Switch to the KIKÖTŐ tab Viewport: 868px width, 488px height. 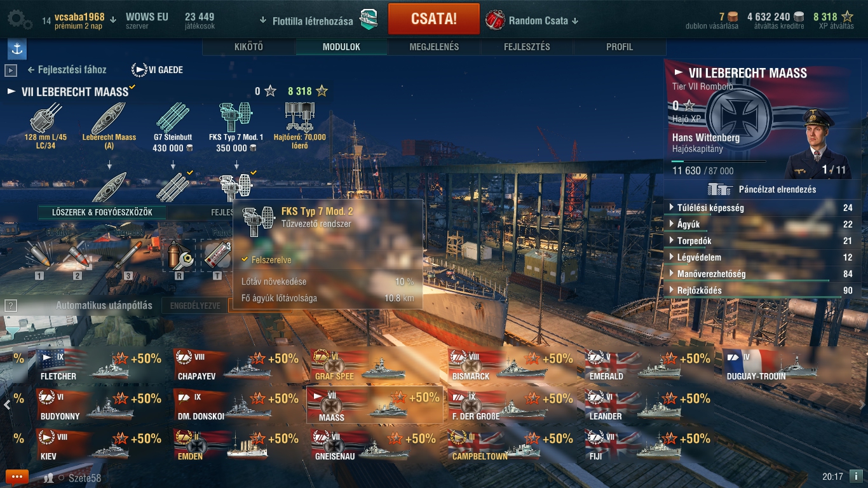coord(248,47)
